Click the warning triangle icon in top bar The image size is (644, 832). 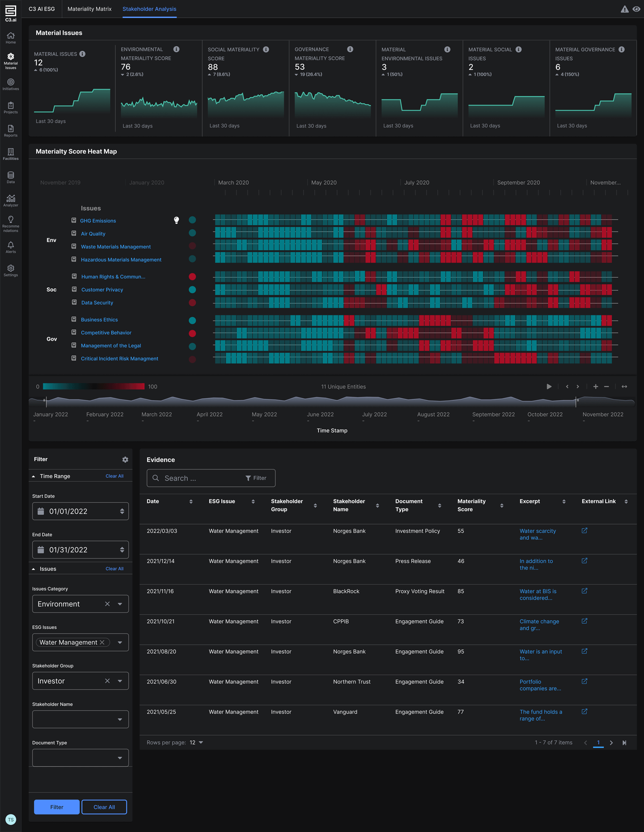pos(625,9)
